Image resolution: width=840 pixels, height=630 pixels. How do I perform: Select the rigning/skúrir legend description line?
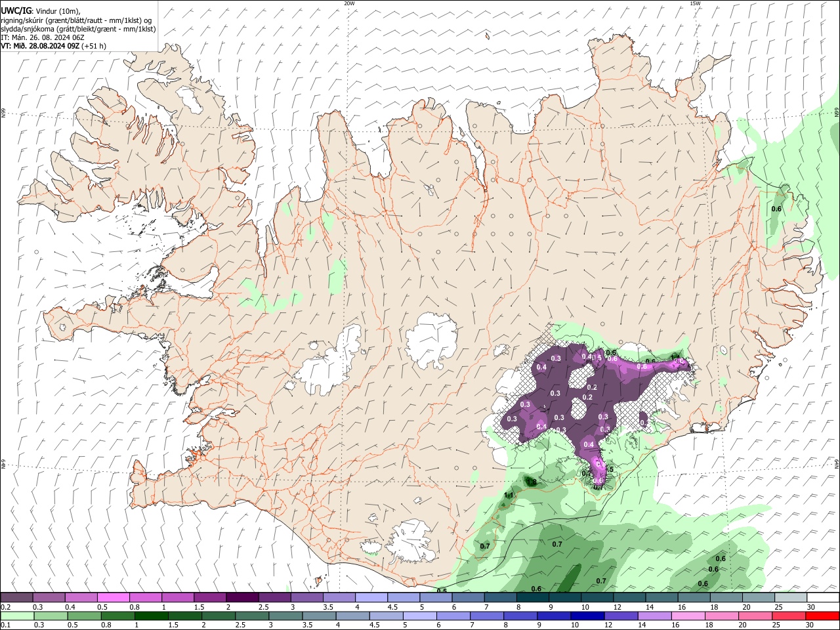76,20
